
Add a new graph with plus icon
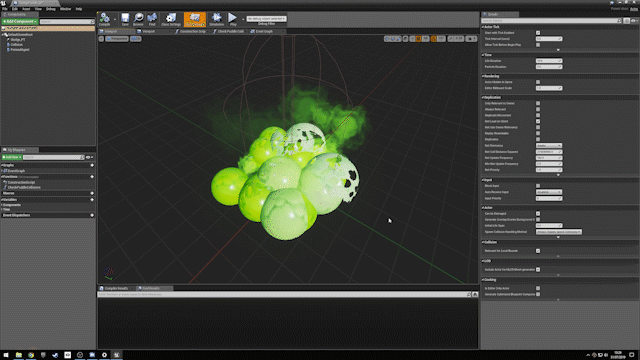coord(92,165)
